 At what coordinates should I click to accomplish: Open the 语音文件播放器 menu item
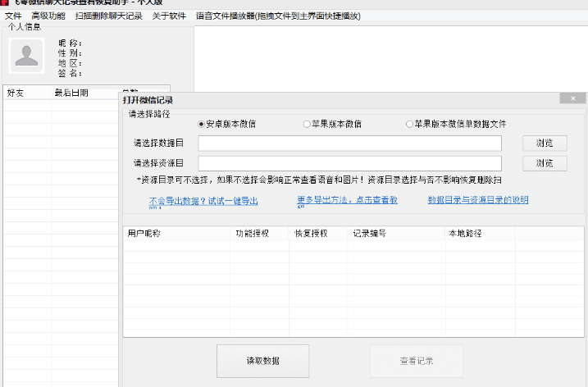coord(278,16)
